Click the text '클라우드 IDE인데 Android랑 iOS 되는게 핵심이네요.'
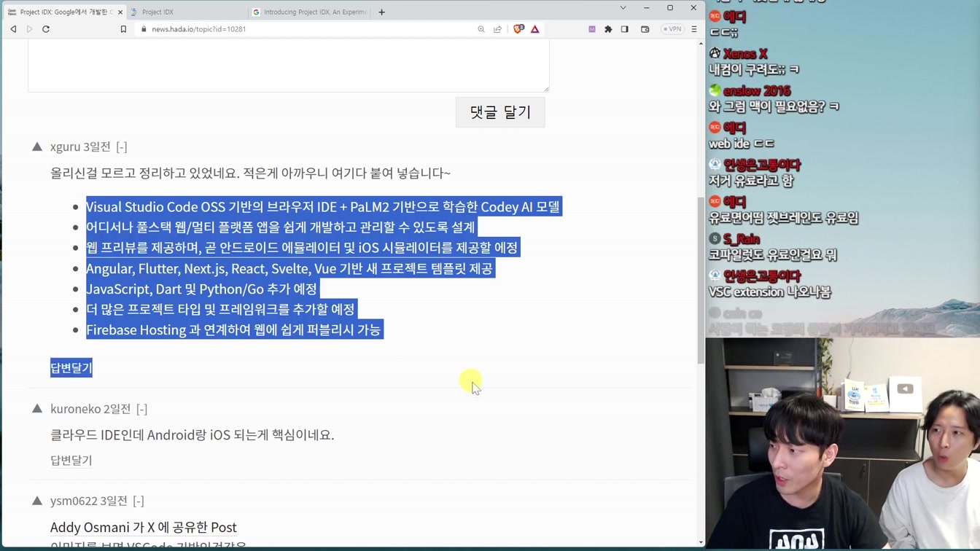This screenshot has width=980, height=551. pyautogui.click(x=192, y=435)
